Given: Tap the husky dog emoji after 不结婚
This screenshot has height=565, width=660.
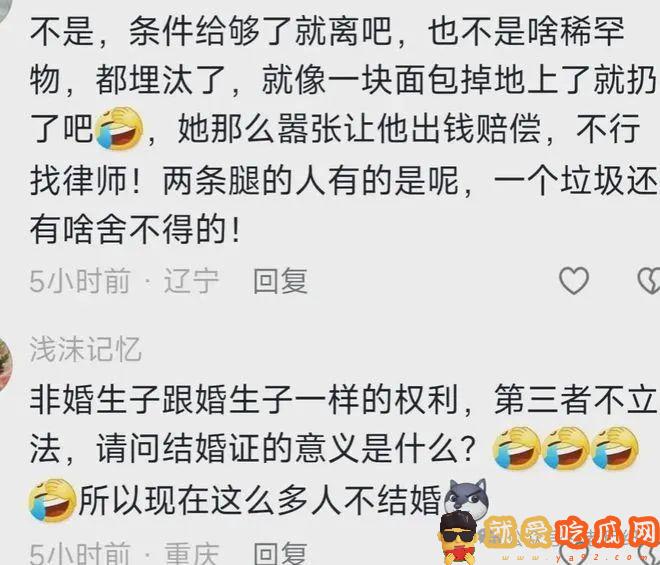Looking at the screenshot, I should pyautogui.click(x=466, y=497).
